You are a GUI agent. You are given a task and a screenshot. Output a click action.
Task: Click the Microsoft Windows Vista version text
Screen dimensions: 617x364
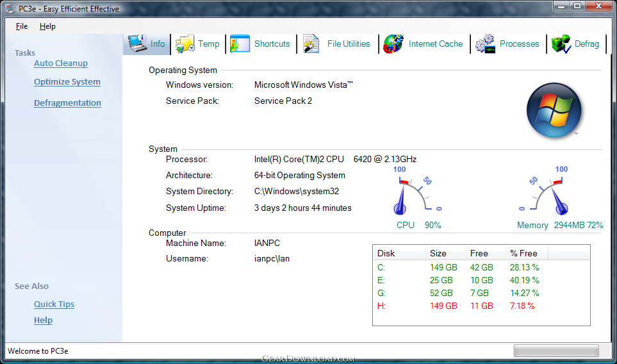304,85
